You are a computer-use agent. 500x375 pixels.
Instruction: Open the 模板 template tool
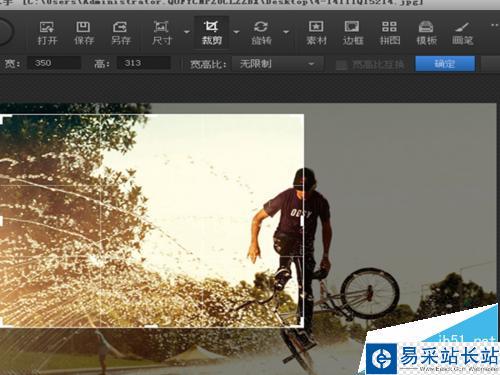point(426,33)
